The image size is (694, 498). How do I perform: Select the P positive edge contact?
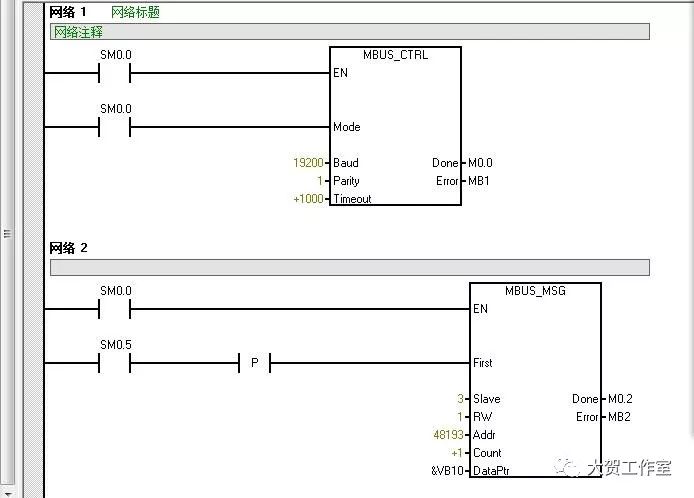tap(254, 363)
